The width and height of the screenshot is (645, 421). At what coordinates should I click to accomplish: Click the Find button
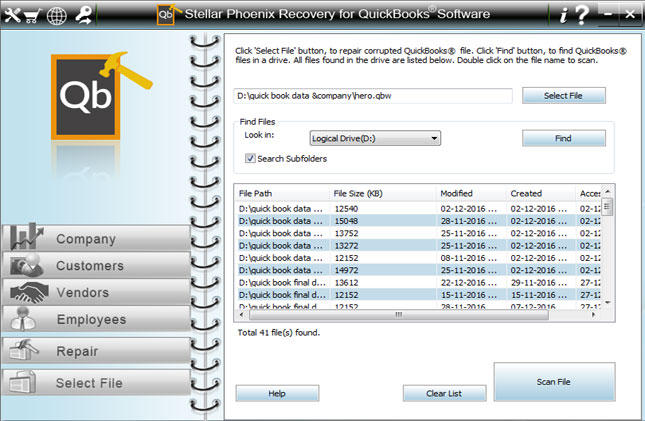point(564,138)
